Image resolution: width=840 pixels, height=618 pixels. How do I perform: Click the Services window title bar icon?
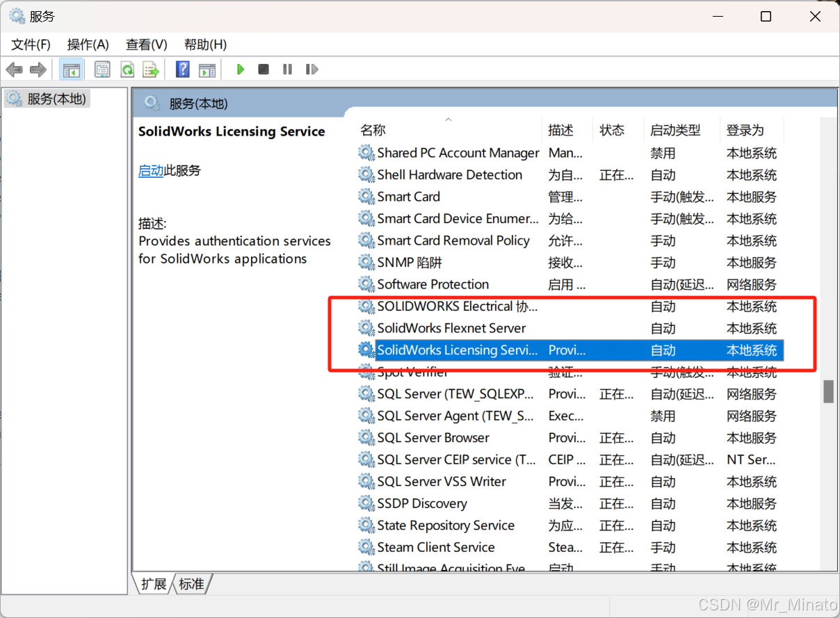17,16
